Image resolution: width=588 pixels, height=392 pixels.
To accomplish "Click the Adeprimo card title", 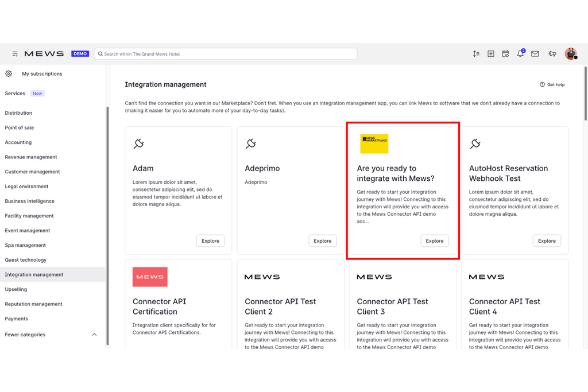I will coord(262,169).
